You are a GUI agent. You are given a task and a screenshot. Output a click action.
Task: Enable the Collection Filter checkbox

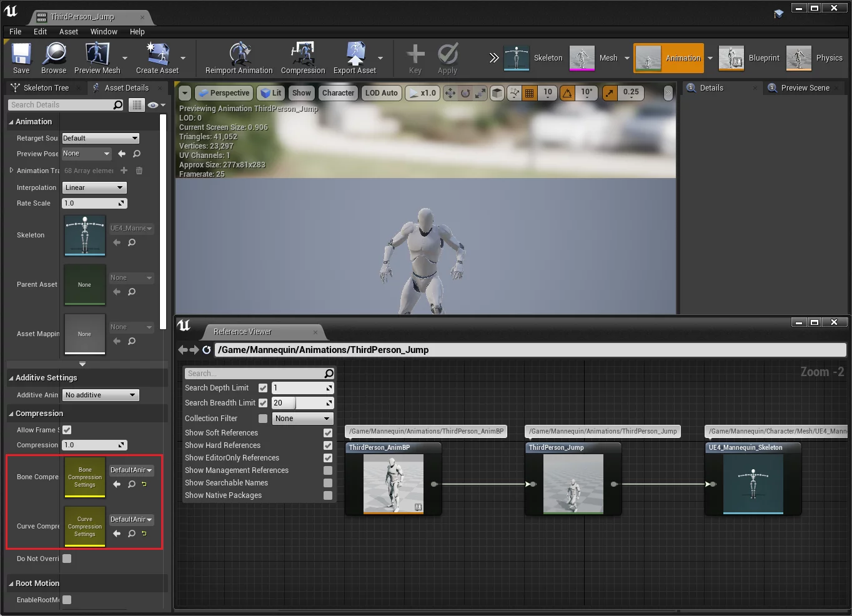pyautogui.click(x=263, y=419)
